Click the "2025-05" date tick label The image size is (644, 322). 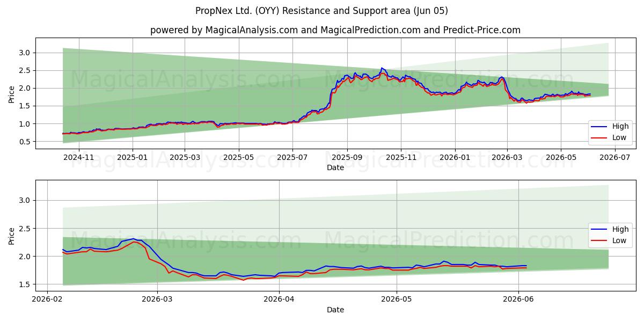pyautogui.click(x=239, y=158)
